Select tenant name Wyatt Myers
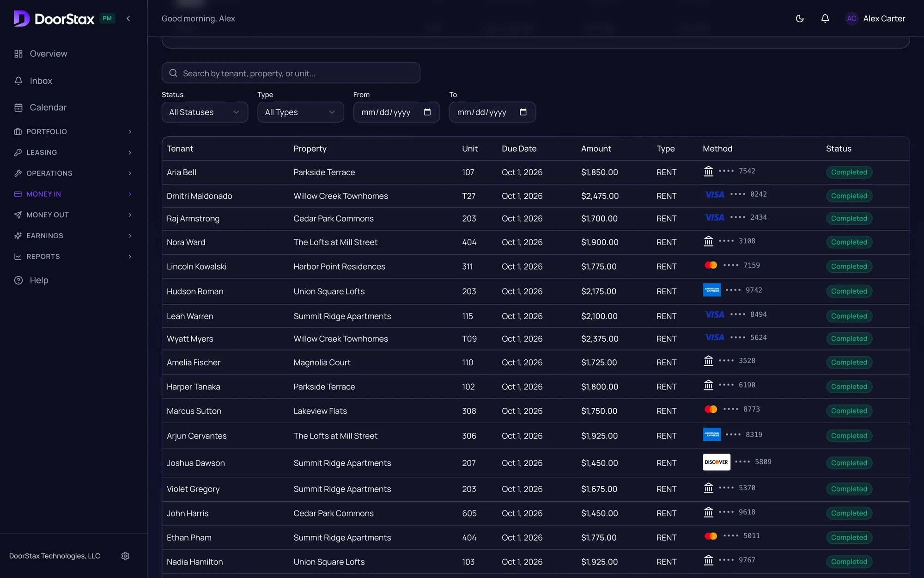This screenshot has height=578, width=924. point(190,338)
